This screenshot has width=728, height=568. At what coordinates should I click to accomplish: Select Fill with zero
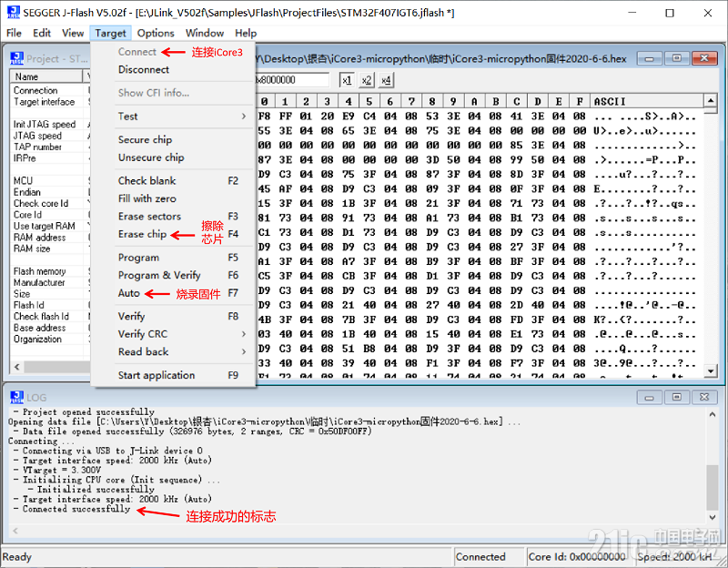173,198
